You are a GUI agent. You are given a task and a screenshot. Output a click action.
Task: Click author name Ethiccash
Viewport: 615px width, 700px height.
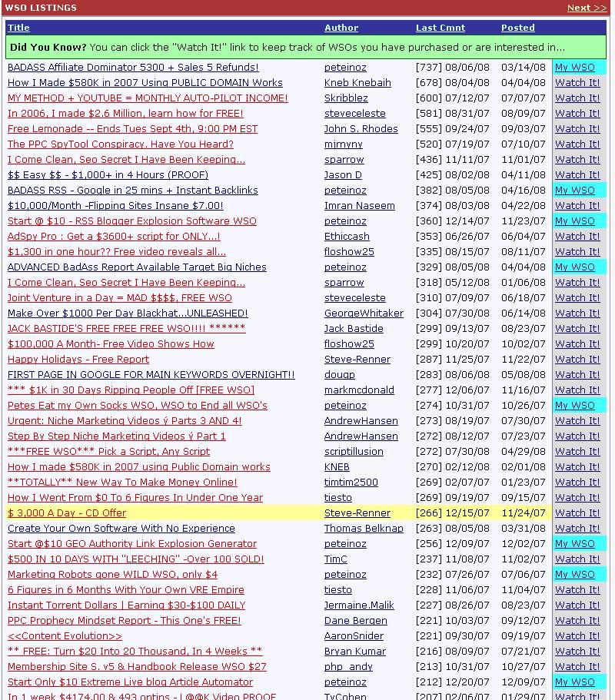(347, 237)
